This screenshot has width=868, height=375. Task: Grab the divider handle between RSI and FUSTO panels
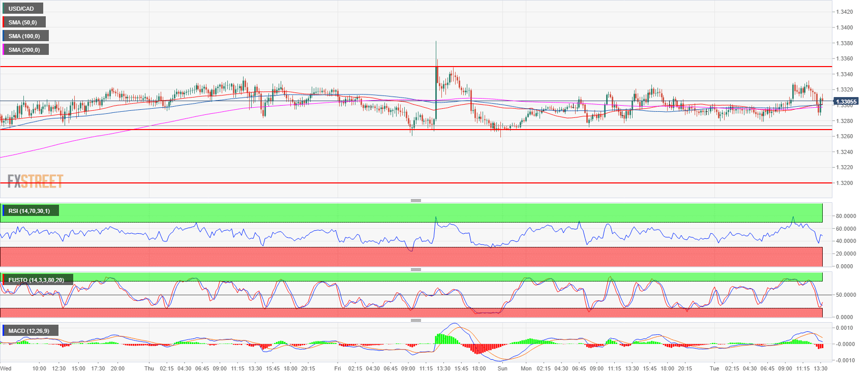tap(416, 269)
